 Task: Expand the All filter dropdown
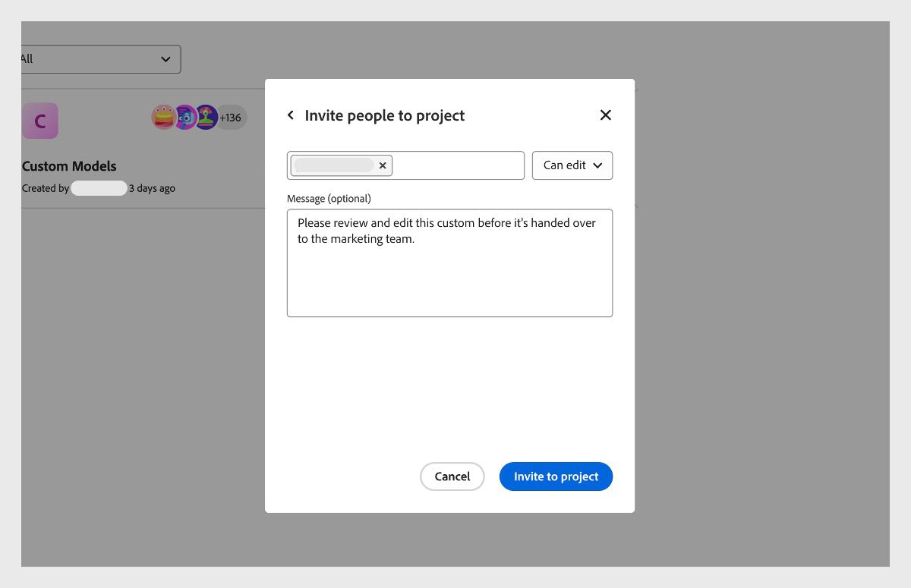(x=99, y=58)
